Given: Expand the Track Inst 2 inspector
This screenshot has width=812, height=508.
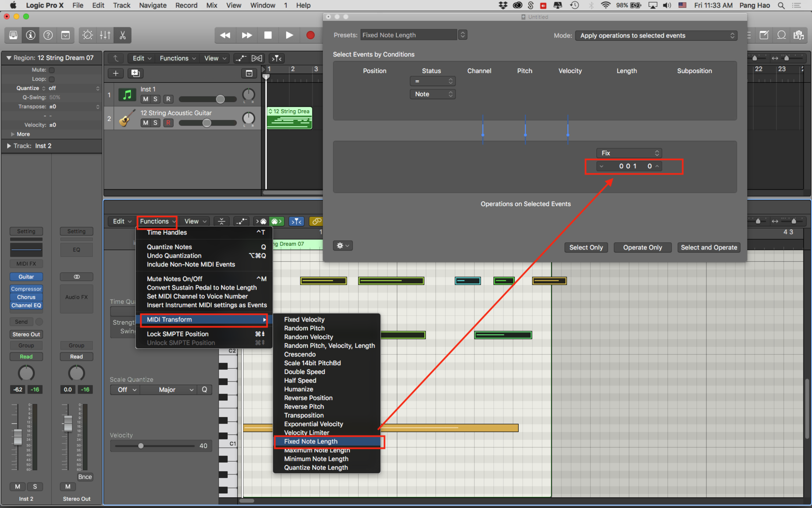Looking at the screenshot, I should (9, 146).
